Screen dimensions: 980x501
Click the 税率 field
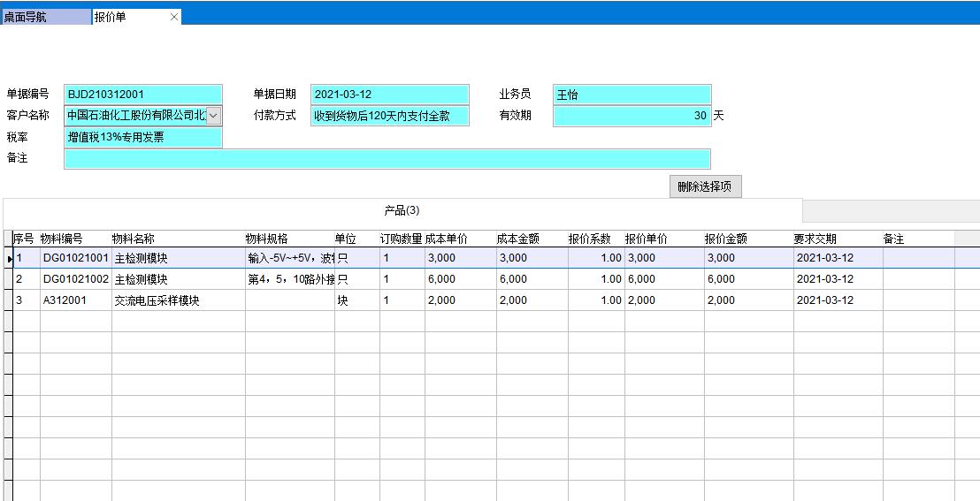(x=142, y=137)
